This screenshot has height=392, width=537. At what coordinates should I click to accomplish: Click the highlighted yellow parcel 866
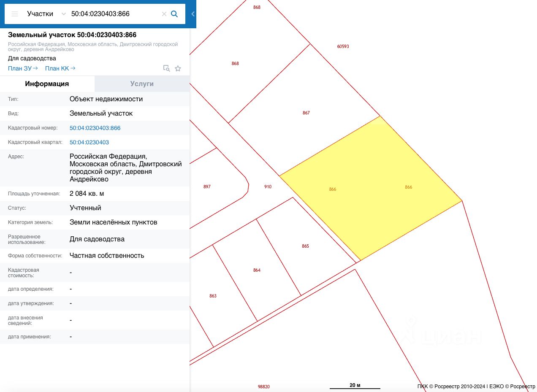tap(371, 188)
